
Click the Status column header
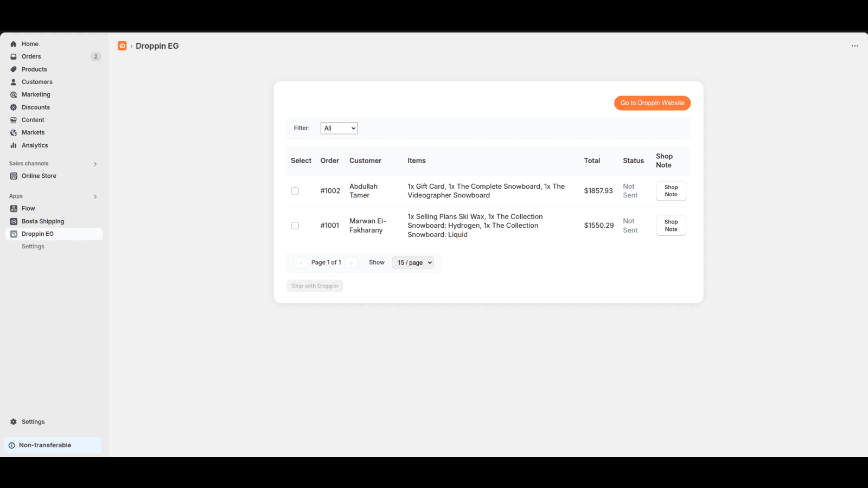633,160
